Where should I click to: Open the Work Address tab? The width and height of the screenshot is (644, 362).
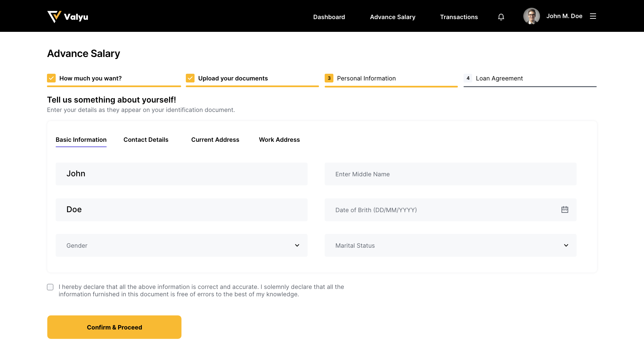(x=279, y=140)
